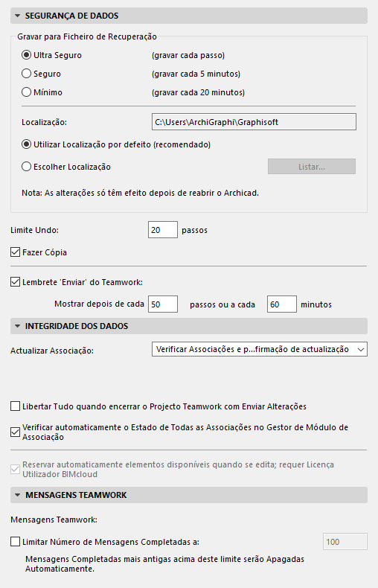This screenshot has width=378, height=588.
Task: Click the Limite Undo steps field
Action: coord(163,230)
